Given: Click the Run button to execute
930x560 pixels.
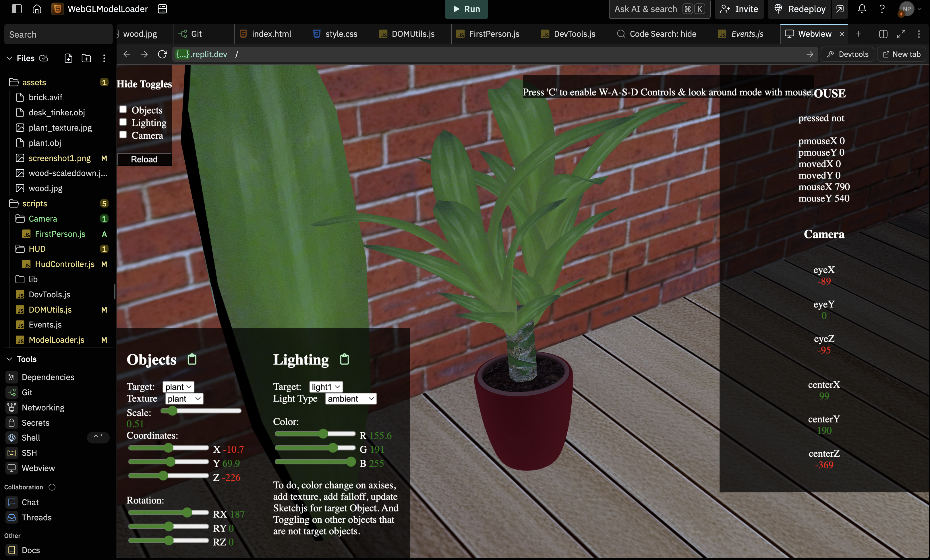Looking at the screenshot, I should (x=465, y=9).
